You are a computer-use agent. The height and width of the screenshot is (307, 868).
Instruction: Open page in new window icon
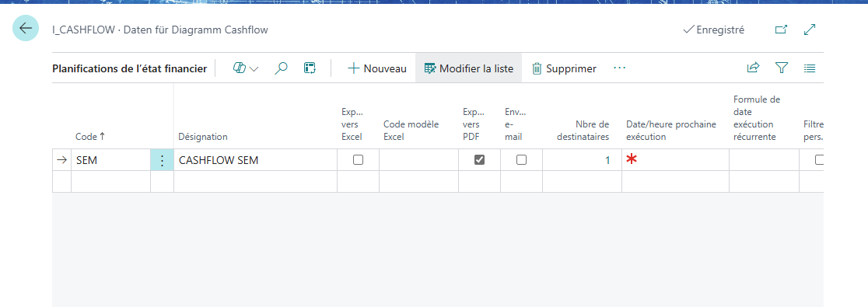pos(781,30)
